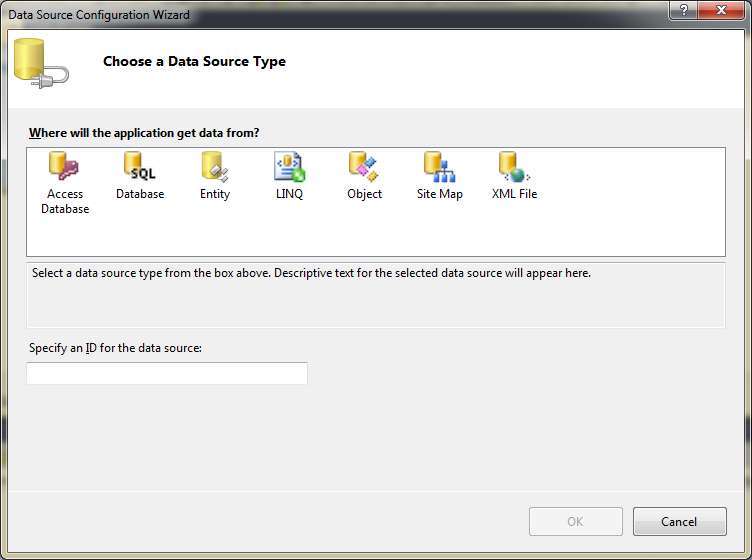This screenshot has height=560, width=752.
Task: Select the Object data source icon
Action: pos(364,166)
